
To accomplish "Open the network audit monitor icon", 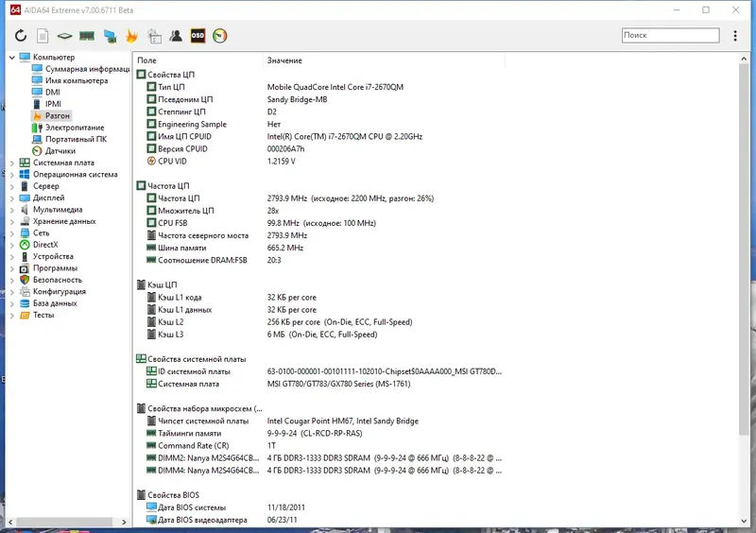I will [x=110, y=36].
